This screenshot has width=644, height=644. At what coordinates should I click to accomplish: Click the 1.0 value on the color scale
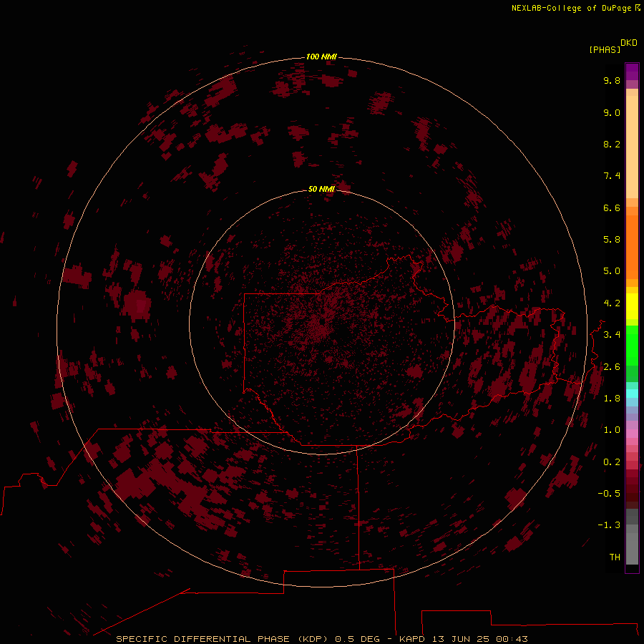[x=612, y=430]
